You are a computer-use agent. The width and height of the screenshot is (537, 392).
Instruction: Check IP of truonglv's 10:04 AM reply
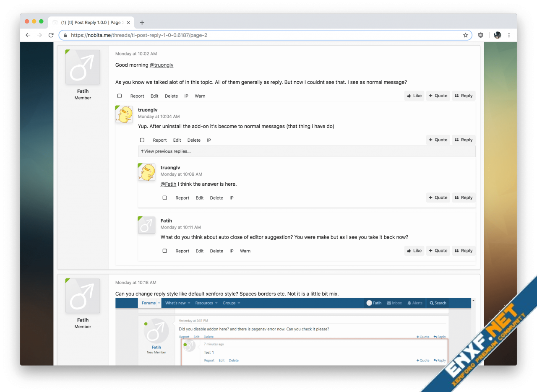209,140
